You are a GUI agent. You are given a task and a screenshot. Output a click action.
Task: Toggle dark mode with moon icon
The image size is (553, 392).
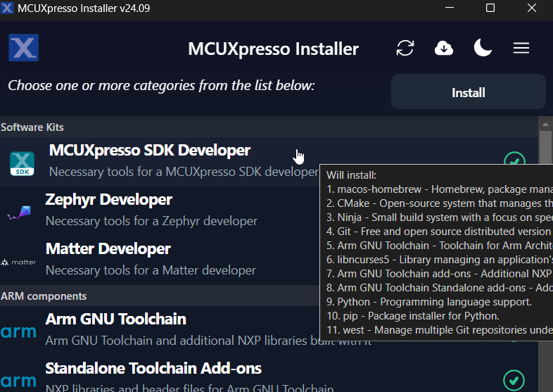coord(483,48)
